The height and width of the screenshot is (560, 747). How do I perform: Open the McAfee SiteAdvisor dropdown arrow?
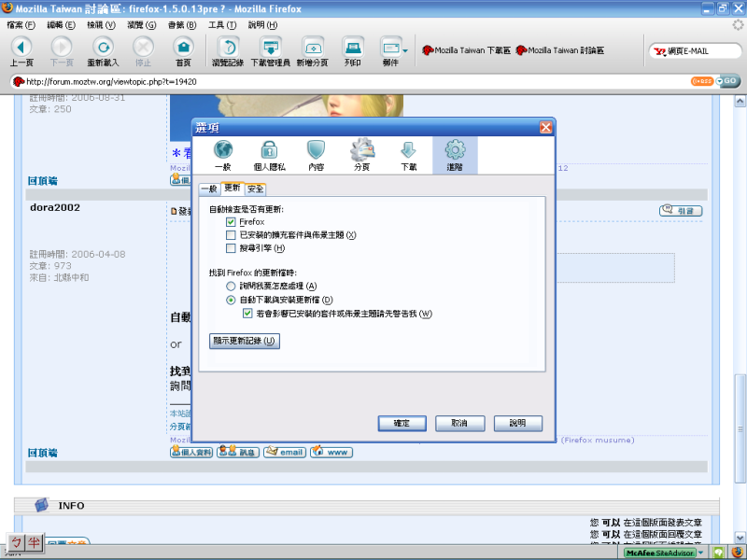click(x=701, y=553)
